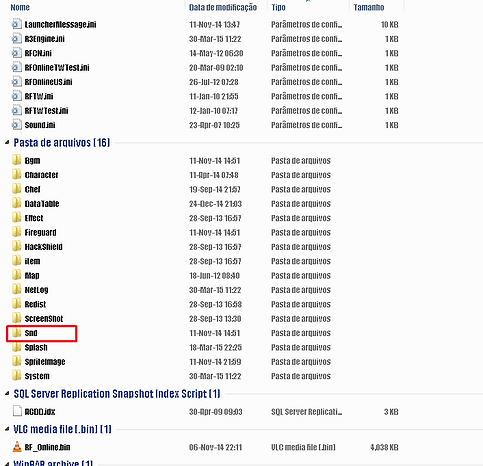The height and width of the screenshot is (466, 483).
Task: Sort by the Tipo column header
Action: (x=278, y=7)
